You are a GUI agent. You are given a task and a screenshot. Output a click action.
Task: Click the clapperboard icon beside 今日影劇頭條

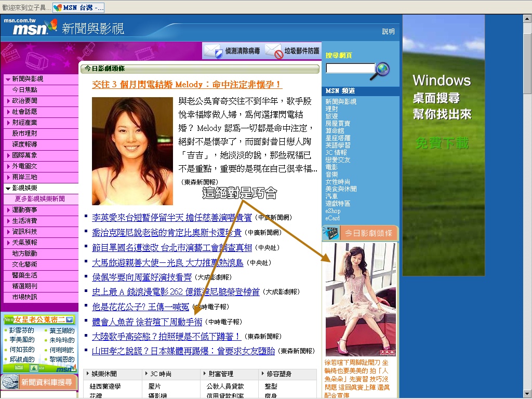[331, 233]
